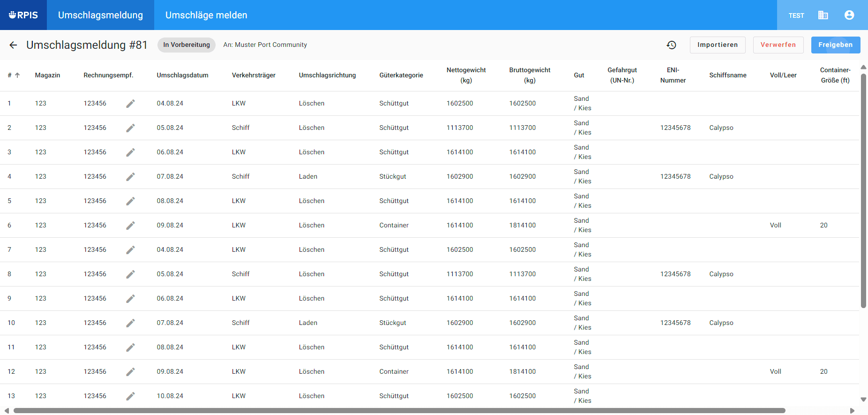Switch to the Umschläge melden tab
This screenshot has width=868, height=415.
206,15
